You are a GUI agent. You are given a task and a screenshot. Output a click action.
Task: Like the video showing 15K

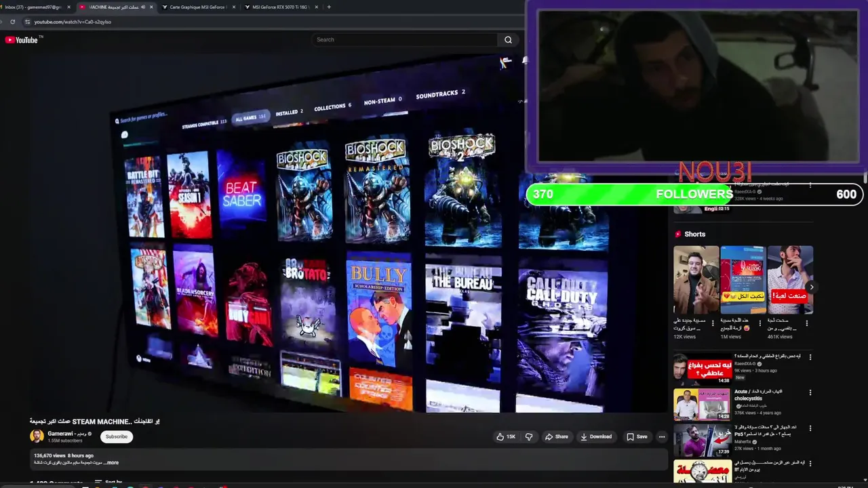tap(506, 436)
